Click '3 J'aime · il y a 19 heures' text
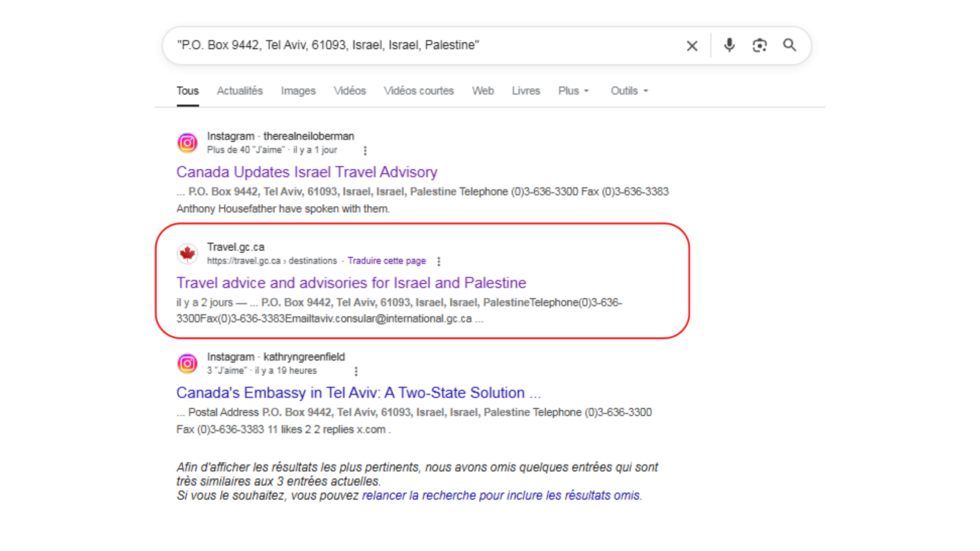This screenshot has height=551, width=980. pos(262,370)
